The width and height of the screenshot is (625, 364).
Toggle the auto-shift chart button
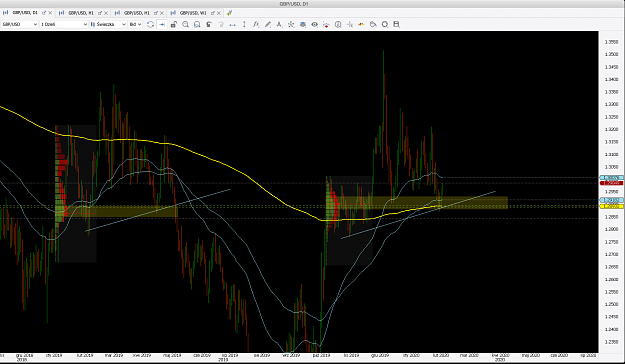click(162, 24)
